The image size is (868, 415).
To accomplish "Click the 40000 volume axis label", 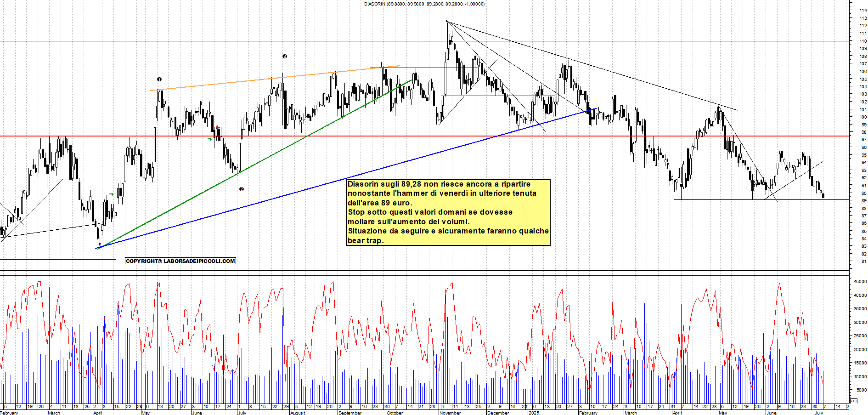I will coord(860,296).
